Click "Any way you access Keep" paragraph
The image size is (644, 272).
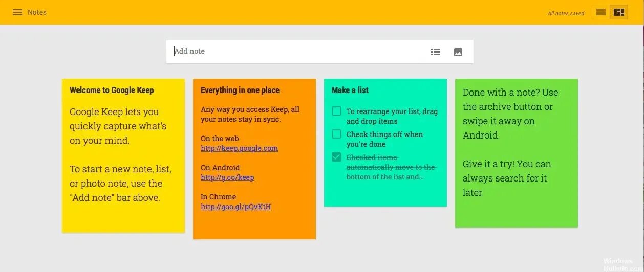tap(250, 114)
